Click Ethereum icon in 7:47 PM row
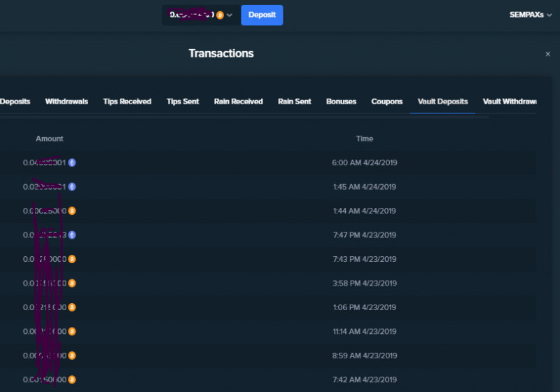560x392 pixels. [72, 235]
